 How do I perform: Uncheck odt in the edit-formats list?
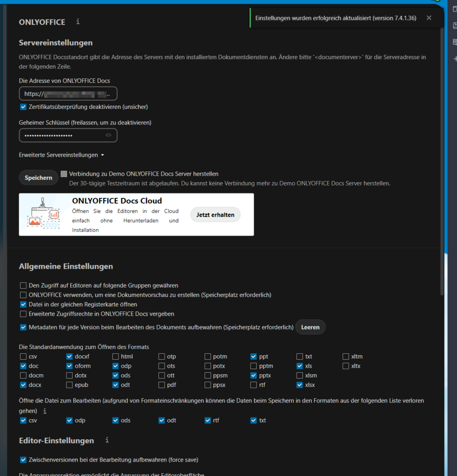click(161, 420)
